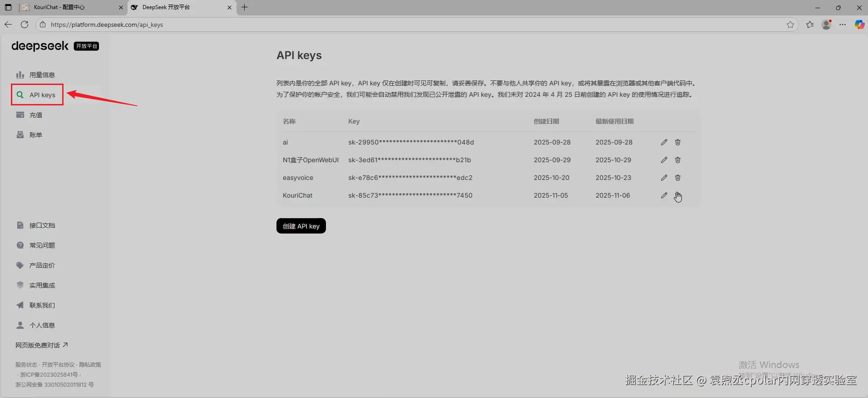Open 接口文档 in sidebar menu

coord(42,225)
